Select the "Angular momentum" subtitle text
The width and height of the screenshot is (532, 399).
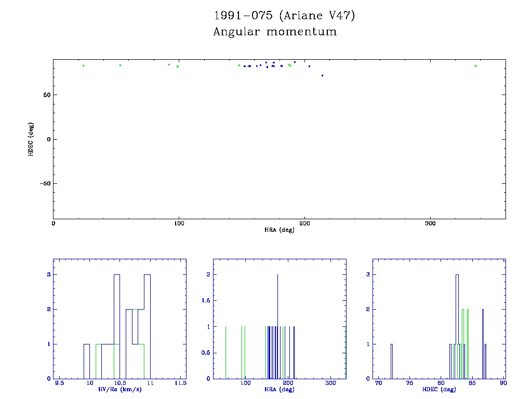pyautogui.click(x=275, y=32)
